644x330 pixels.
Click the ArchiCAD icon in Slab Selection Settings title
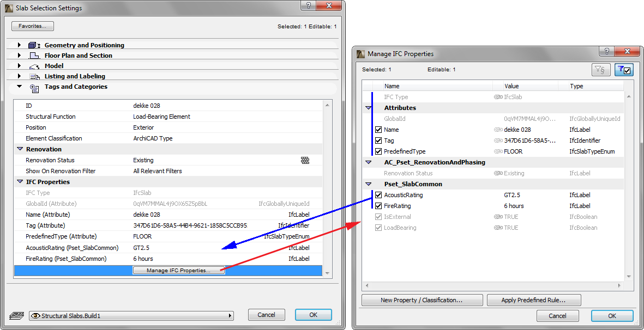tap(9, 8)
